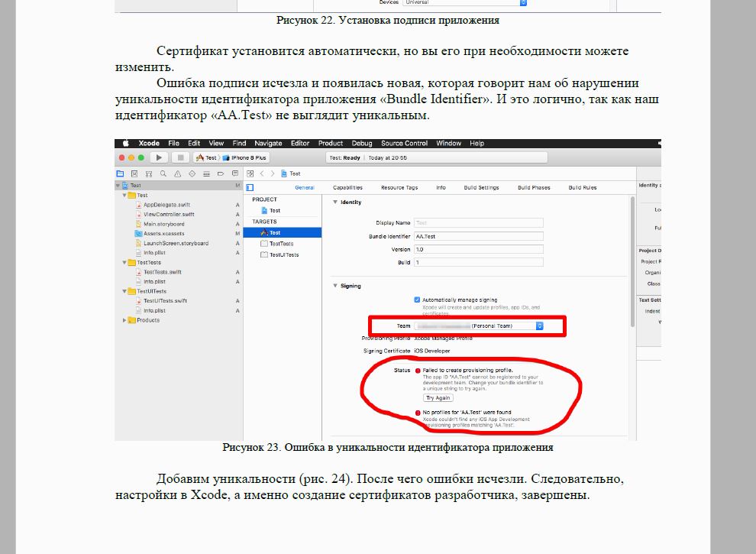Open the Report navigator speech-bubble icon

[235, 173]
